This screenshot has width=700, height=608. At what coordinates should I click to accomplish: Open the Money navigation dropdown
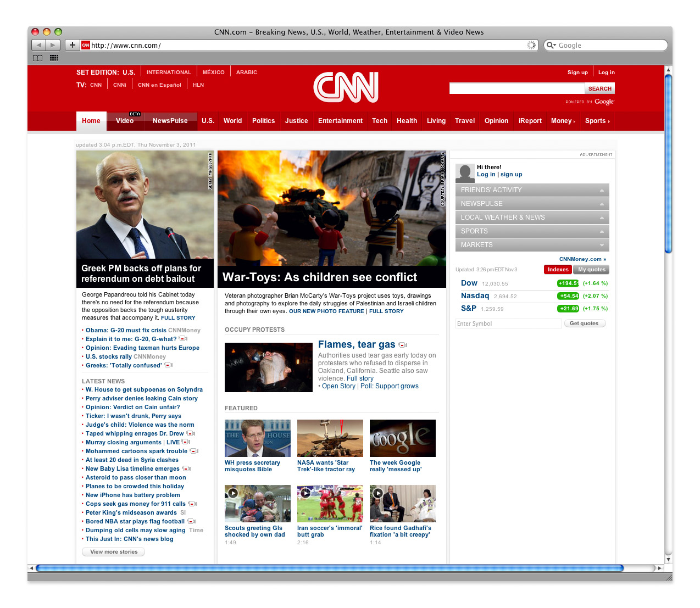[x=563, y=121]
